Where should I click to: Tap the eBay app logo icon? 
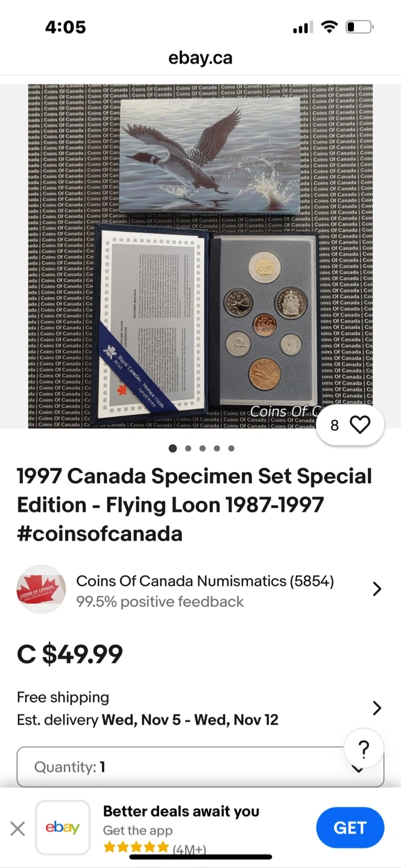coord(63,828)
